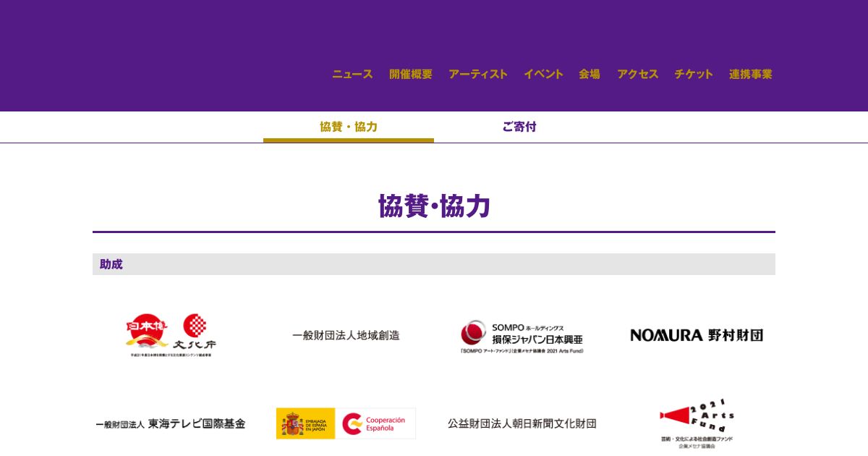Click the NOMURA 野村財団 logo
868x456 pixels.
tap(697, 335)
